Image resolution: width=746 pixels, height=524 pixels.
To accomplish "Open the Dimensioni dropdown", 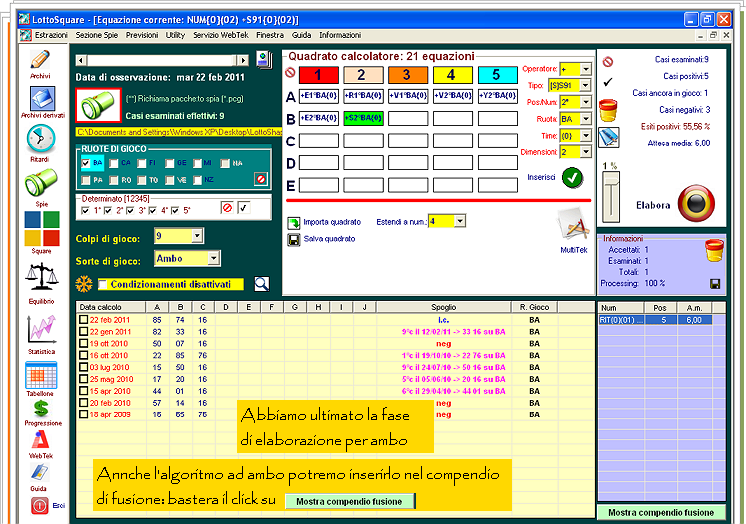I will (x=586, y=152).
